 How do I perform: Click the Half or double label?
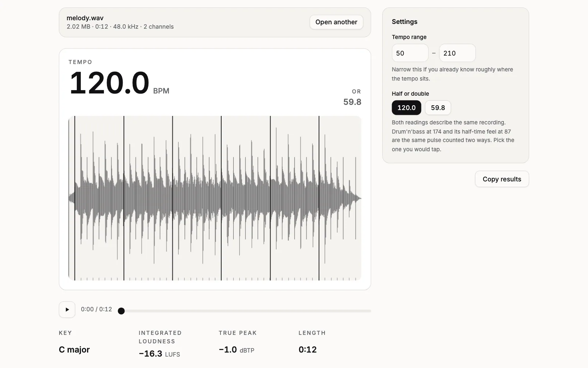point(410,94)
